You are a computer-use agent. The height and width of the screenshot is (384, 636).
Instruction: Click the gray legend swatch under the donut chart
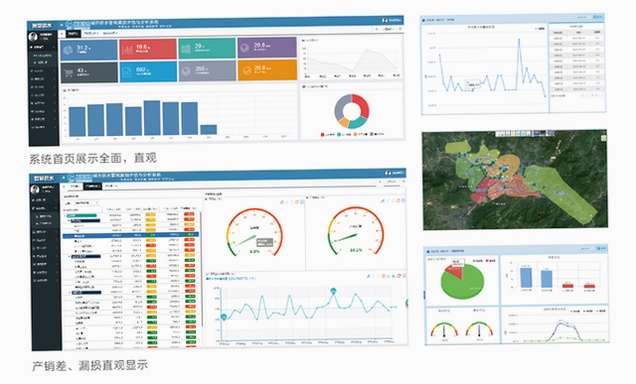(372, 134)
